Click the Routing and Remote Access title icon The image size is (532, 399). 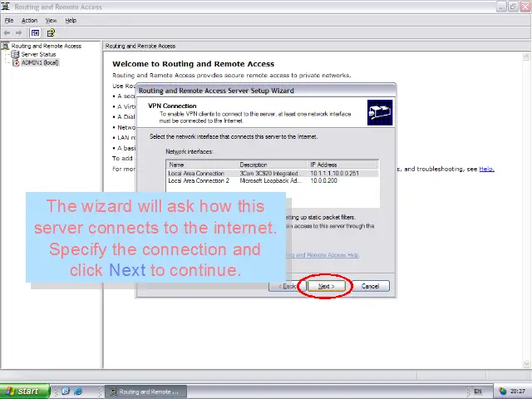tap(6, 7)
